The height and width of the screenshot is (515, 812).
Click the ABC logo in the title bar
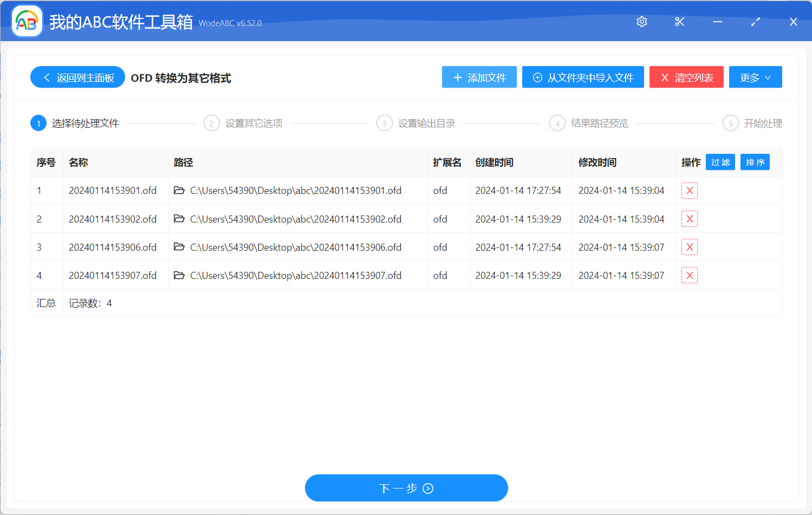[x=26, y=22]
